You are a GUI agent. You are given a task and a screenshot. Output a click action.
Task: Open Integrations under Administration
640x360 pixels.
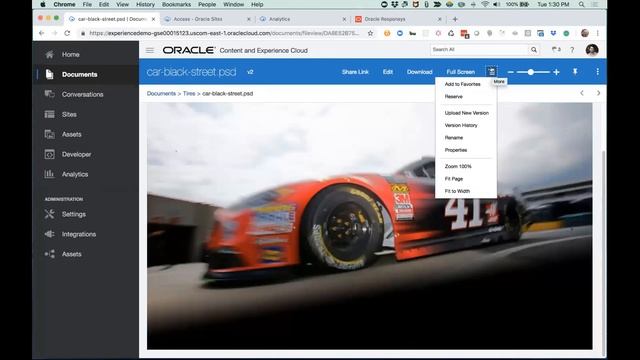click(x=79, y=234)
